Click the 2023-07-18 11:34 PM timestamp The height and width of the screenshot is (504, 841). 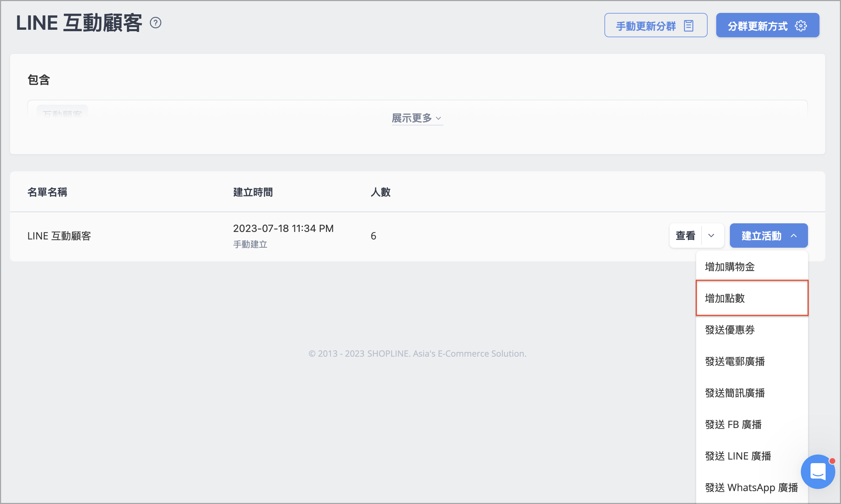pos(283,228)
